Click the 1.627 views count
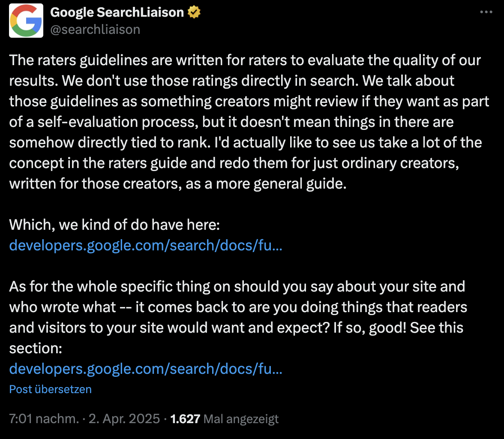The width and height of the screenshot is (504, 439). (x=186, y=419)
